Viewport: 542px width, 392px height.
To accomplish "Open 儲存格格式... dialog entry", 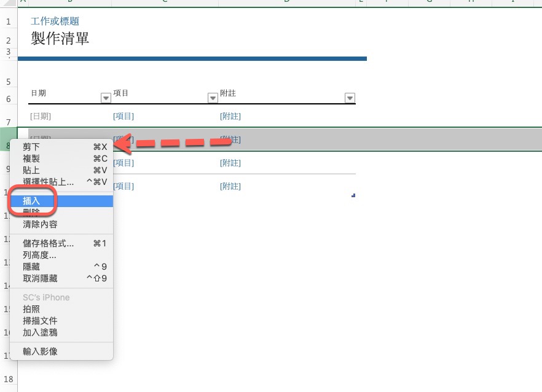I will point(61,243).
